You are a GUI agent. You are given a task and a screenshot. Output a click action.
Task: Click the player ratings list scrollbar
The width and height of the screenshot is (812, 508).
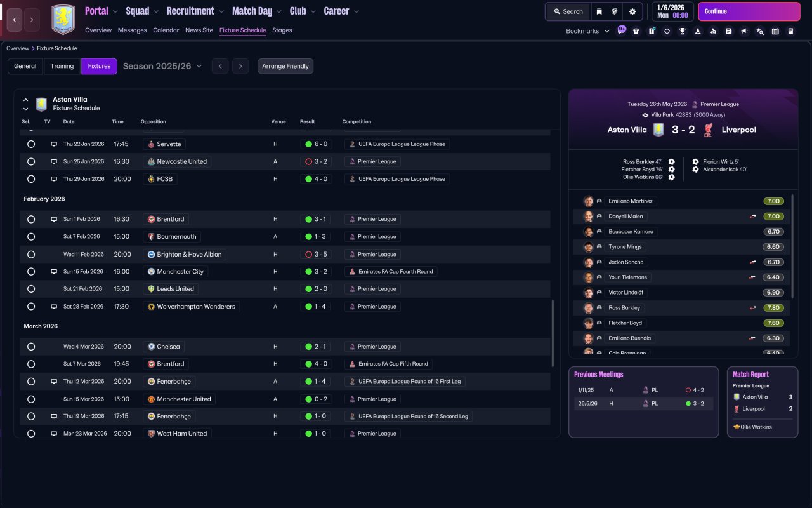coord(793,246)
